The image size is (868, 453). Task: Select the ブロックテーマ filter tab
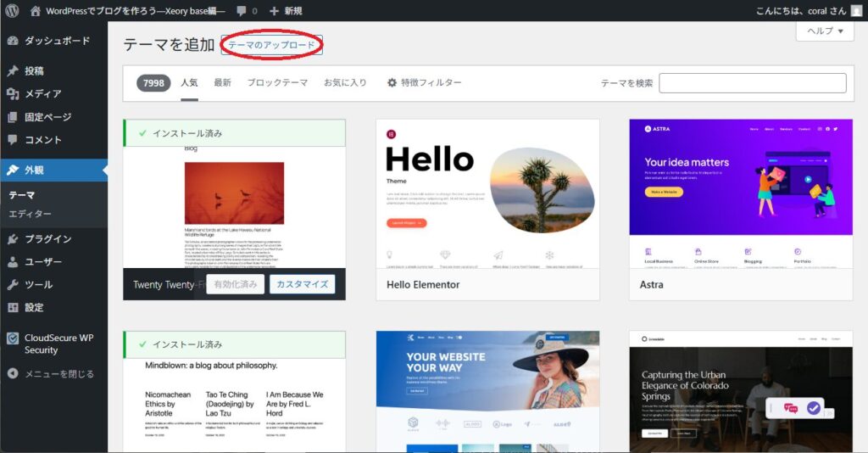[x=277, y=82]
